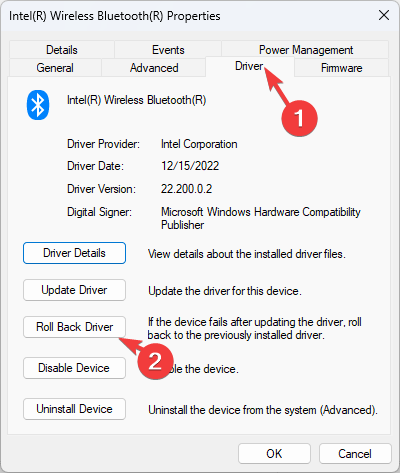
Task: Click the red number 1 annotation badge
Action: click(x=299, y=118)
